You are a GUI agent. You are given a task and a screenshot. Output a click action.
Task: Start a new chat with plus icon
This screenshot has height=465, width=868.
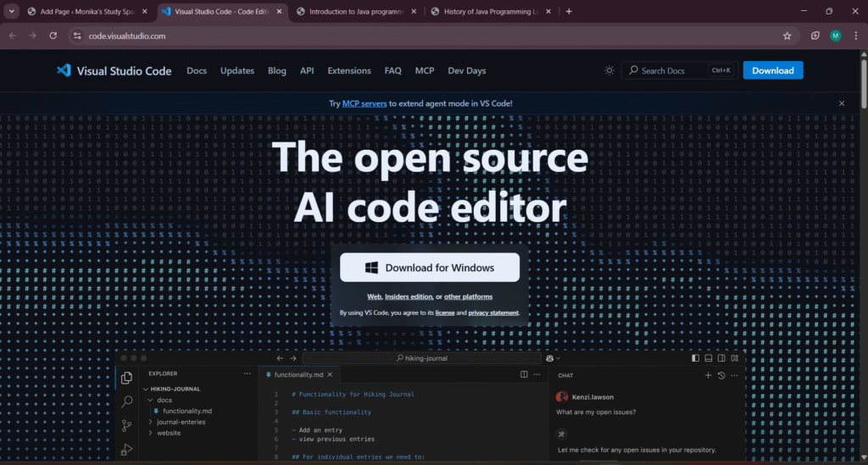coord(708,375)
